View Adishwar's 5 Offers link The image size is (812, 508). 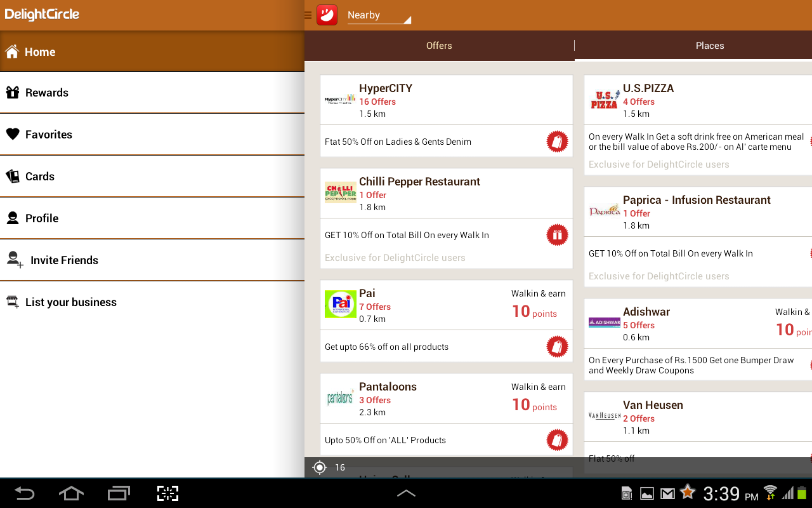(x=639, y=325)
